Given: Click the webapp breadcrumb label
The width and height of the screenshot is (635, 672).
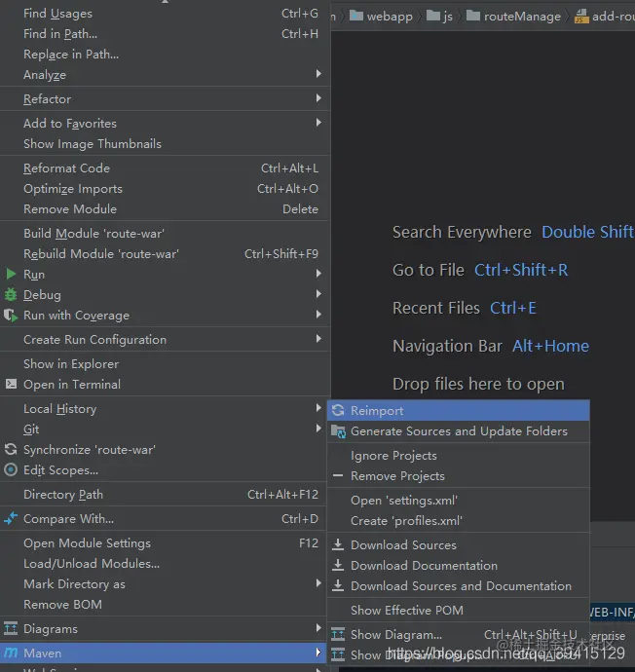Looking at the screenshot, I should pos(390,17).
